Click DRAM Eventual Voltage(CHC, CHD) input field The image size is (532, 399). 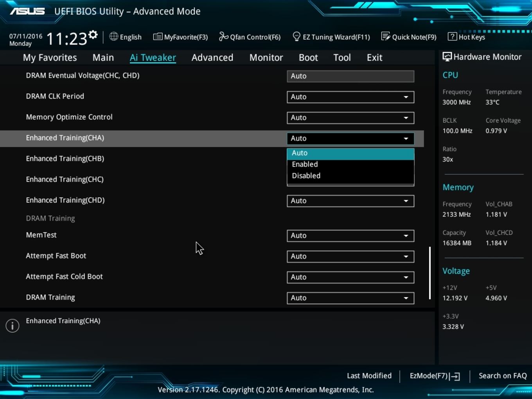350,76
